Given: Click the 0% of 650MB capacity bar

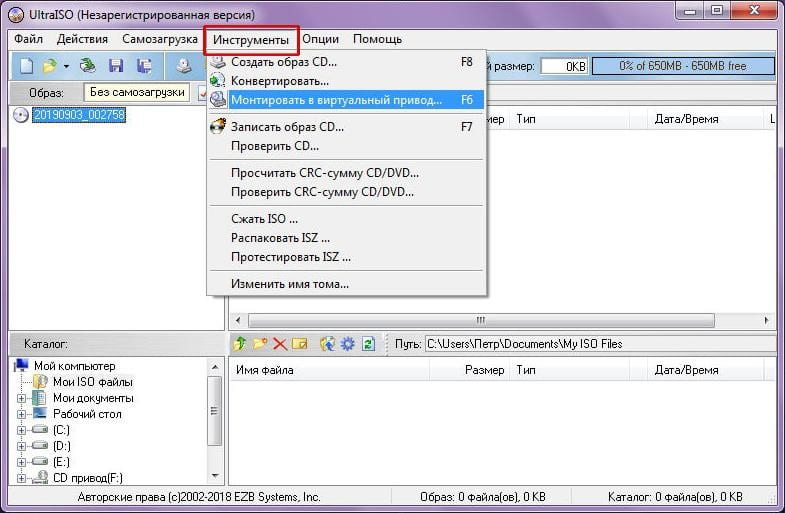Looking at the screenshot, I should 683,66.
